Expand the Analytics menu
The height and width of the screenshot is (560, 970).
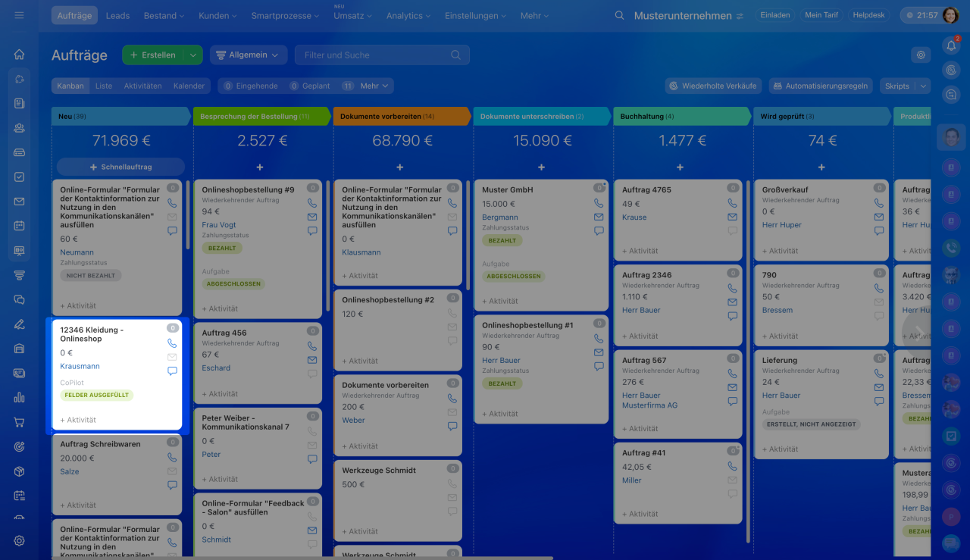409,15
